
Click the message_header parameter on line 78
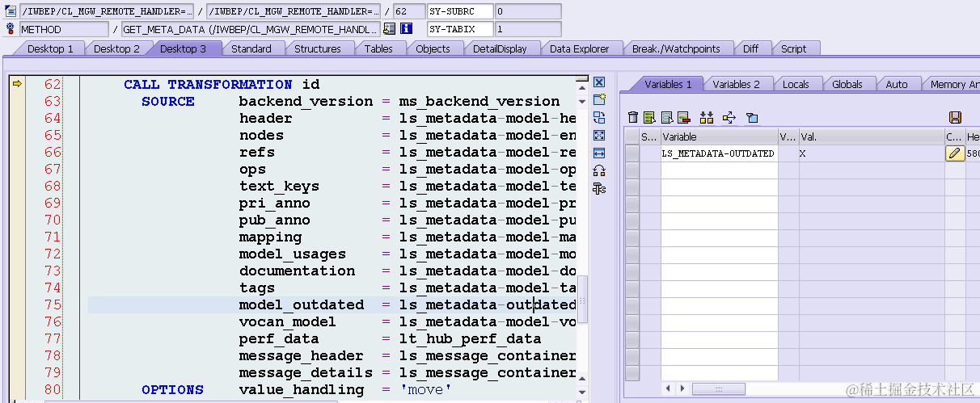pos(302,355)
